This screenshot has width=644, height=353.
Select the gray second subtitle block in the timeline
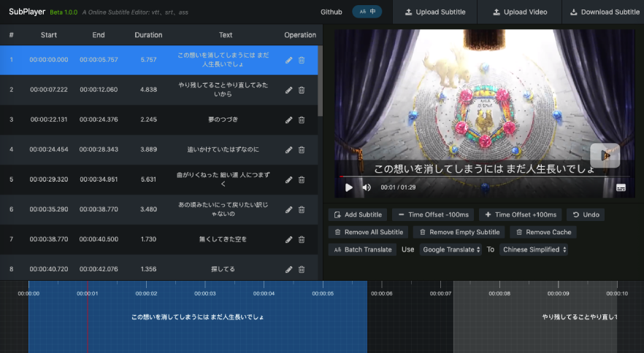point(534,317)
